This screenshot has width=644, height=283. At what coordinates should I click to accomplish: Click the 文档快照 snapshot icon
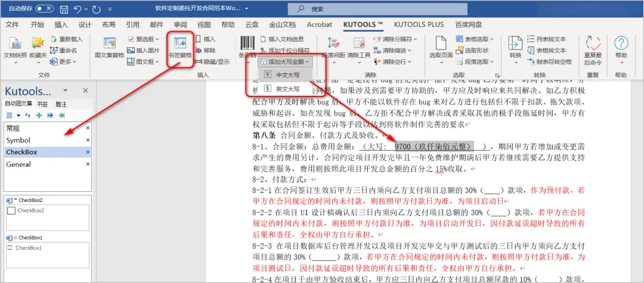(x=15, y=44)
